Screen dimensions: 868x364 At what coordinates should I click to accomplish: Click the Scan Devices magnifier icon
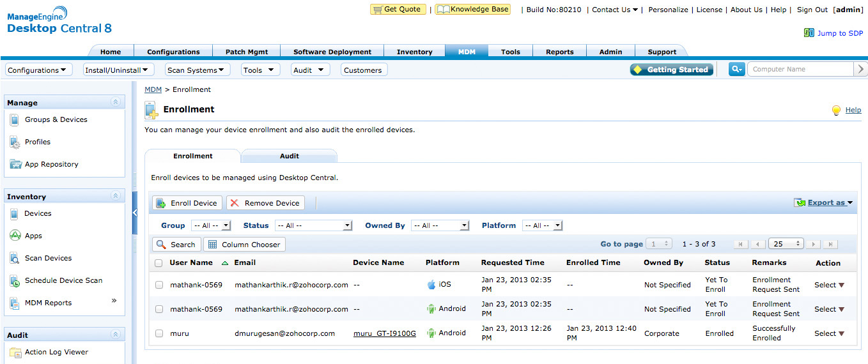click(x=15, y=258)
